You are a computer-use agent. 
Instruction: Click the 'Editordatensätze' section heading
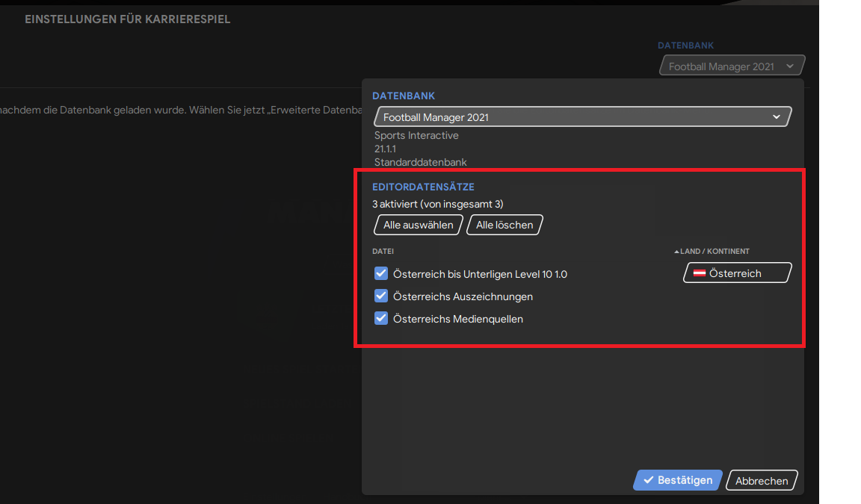423,187
